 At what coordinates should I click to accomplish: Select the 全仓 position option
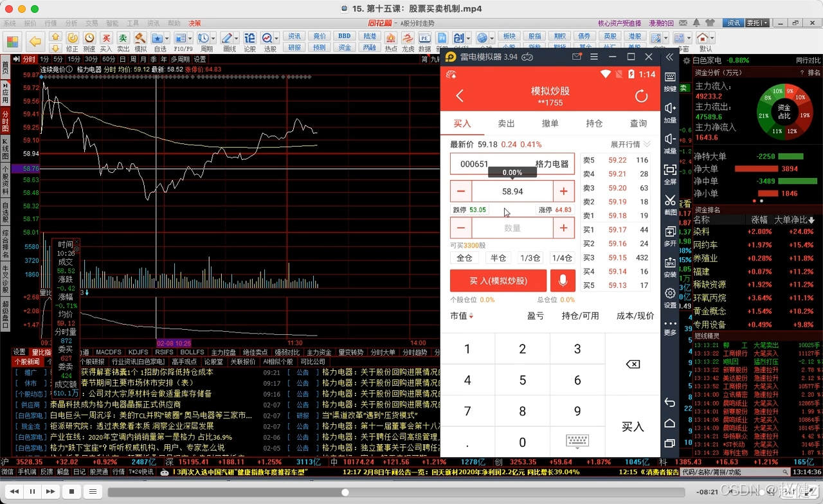click(464, 258)
